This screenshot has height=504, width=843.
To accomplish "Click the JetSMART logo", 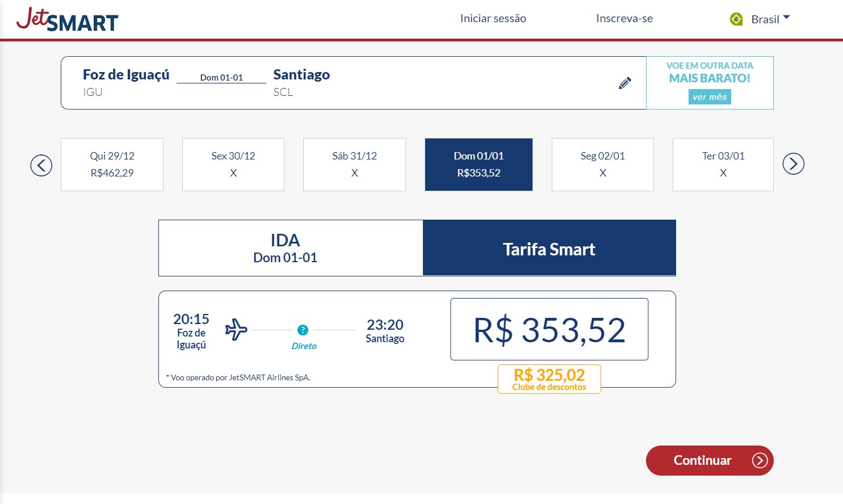I will (x=67, y=19).
